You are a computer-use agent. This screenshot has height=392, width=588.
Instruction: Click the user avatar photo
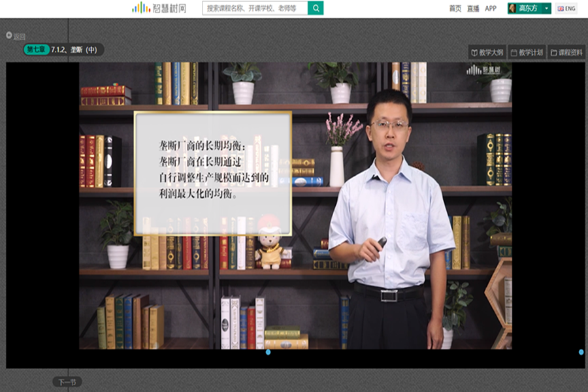(x=512, y=8)
